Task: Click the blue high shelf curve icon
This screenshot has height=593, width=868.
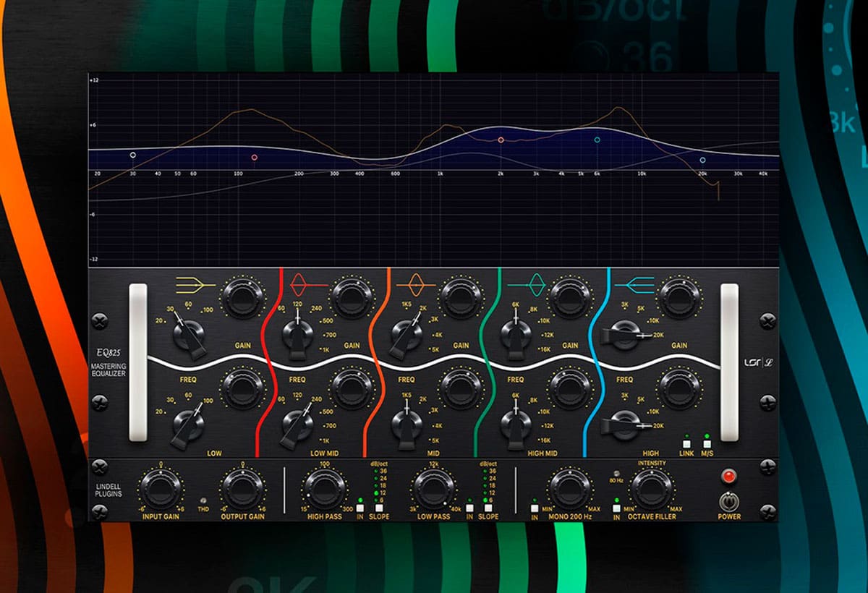Action: click(633, 286)
